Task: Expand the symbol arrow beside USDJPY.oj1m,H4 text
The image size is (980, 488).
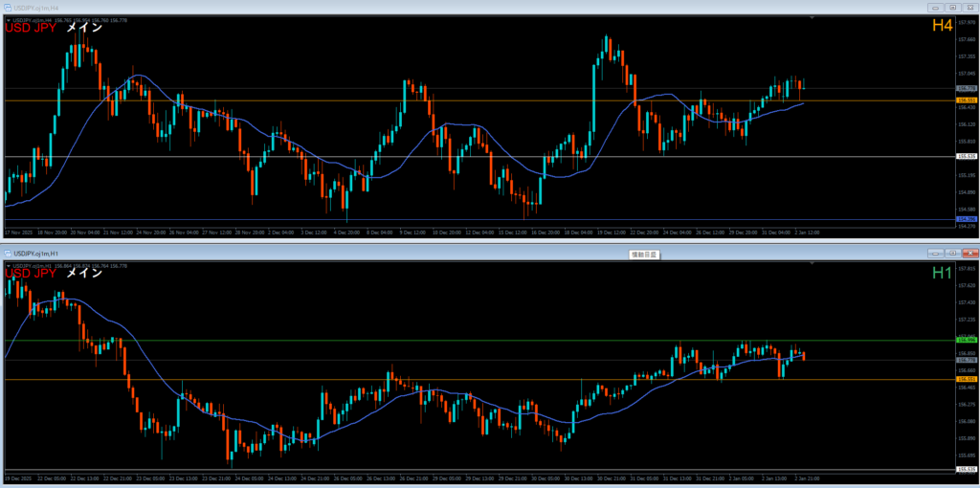Action: coord(8,20)
